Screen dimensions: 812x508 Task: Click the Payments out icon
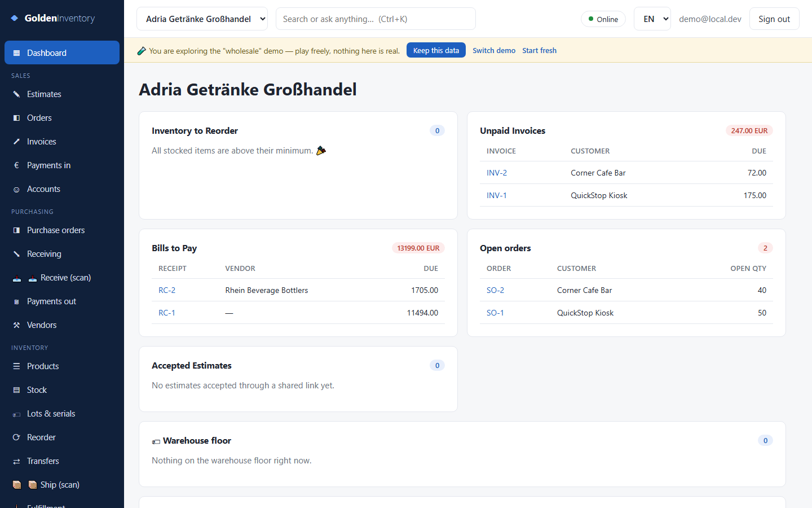pos(16,302)
